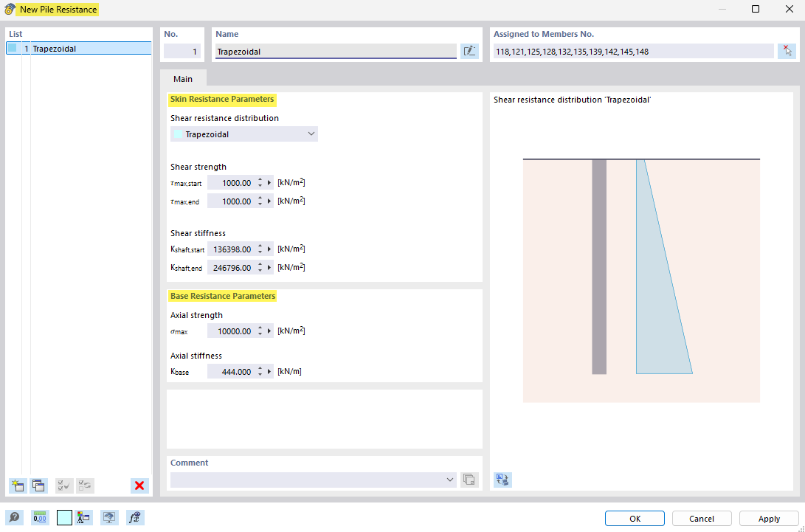The width and height of the screenshot is (805, 532).
Task: Open the units and decimal places settings
Action: [39, 517]
